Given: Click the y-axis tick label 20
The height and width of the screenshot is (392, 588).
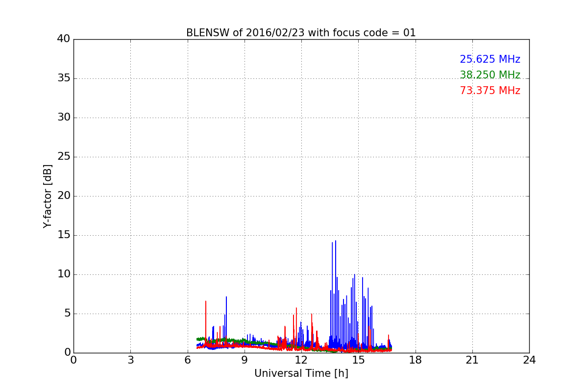Looking at the screenshot, I should pyautogui.click(x=64, y=196).
